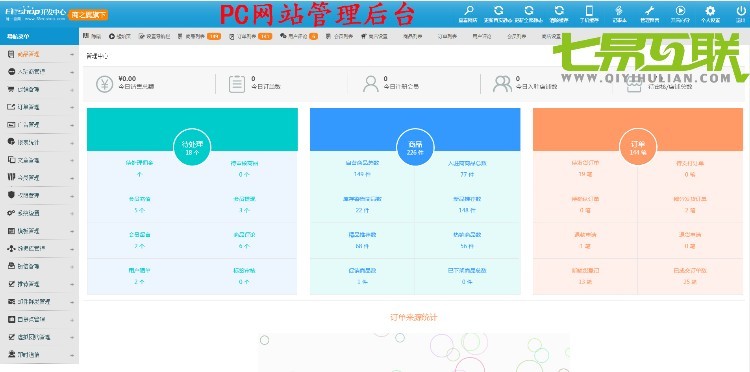Click the shopping cart icon in sidebar

tap(11, 89)
